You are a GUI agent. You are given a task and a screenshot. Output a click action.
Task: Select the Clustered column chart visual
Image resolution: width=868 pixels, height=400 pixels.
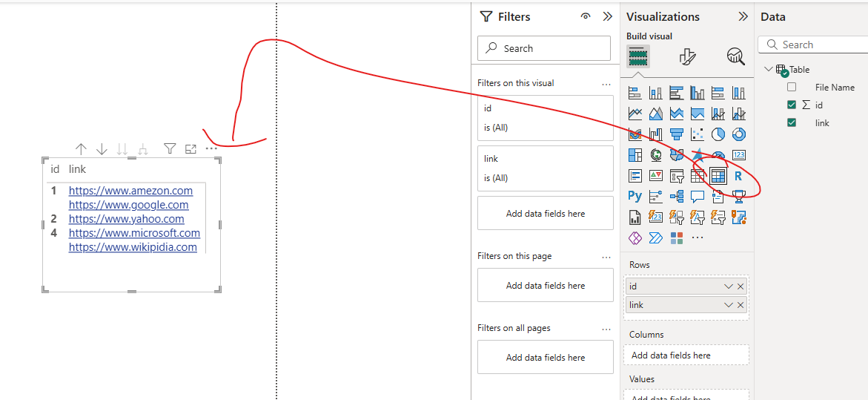coord(697,93)
